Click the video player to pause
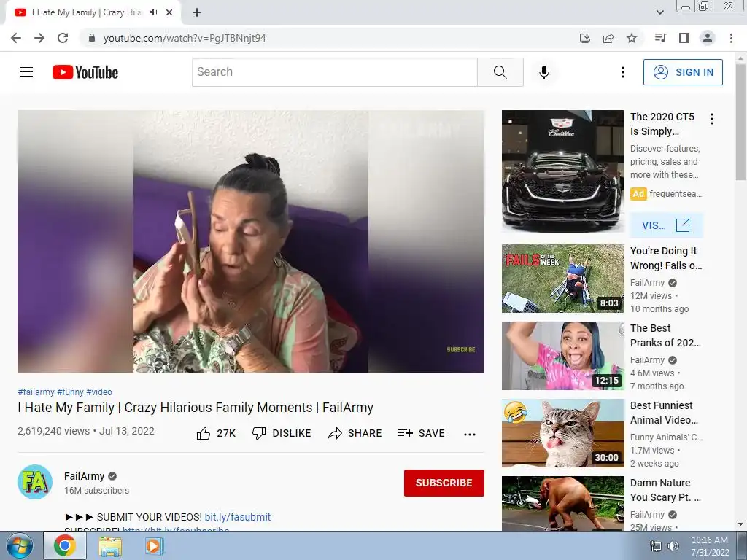The width and height of the screenshot is (747, 560). tap(251, 241)
